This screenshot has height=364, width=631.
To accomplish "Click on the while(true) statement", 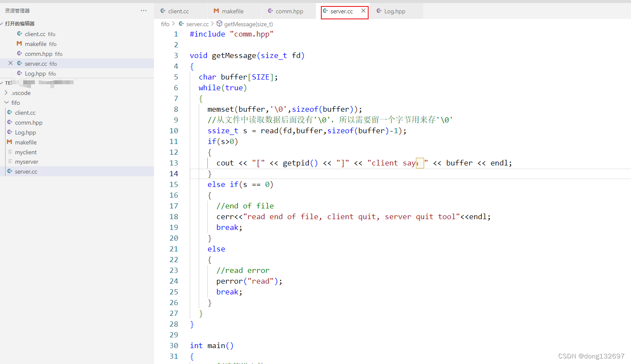I will coord(223,88).
